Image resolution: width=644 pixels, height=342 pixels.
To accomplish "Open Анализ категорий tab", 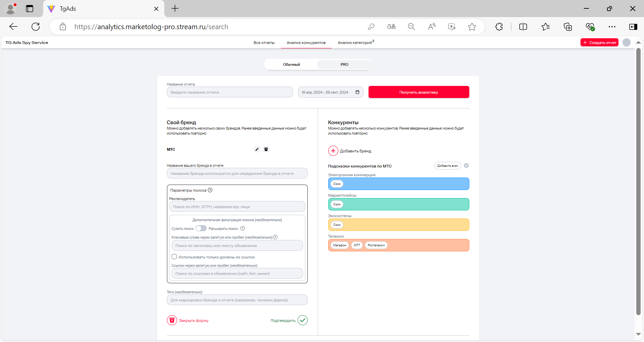I will (x=356, y=43).
